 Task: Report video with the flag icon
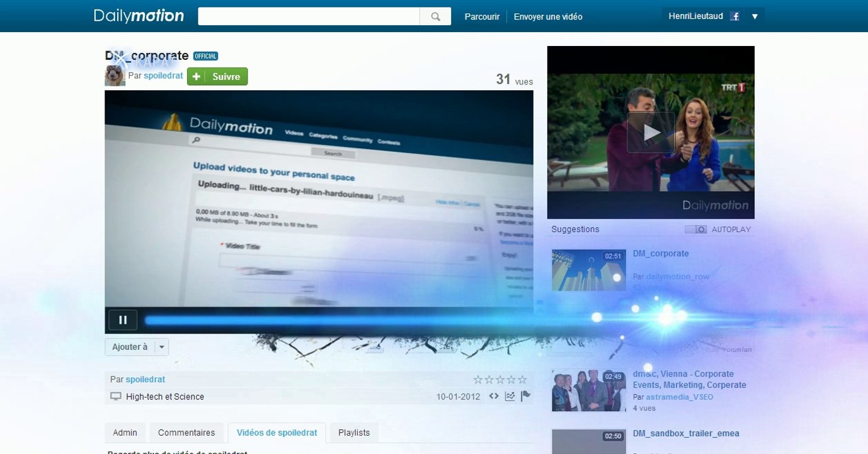pos(525,396)
